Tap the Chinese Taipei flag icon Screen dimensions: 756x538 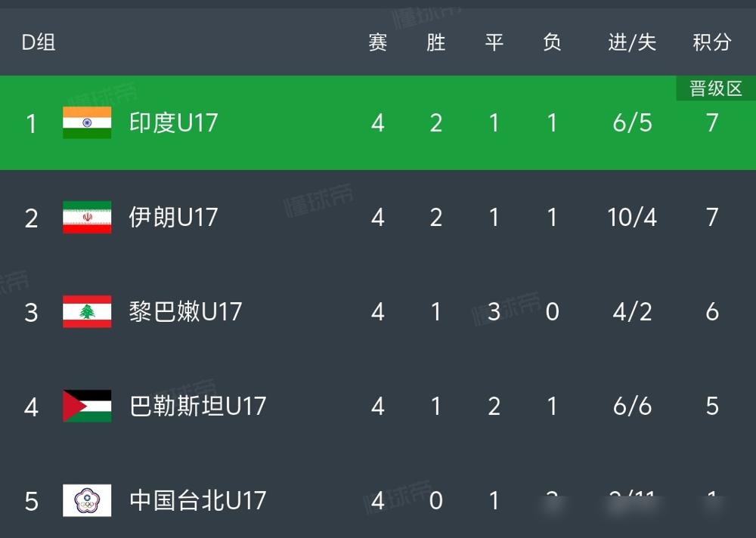(x=87, y=500)
